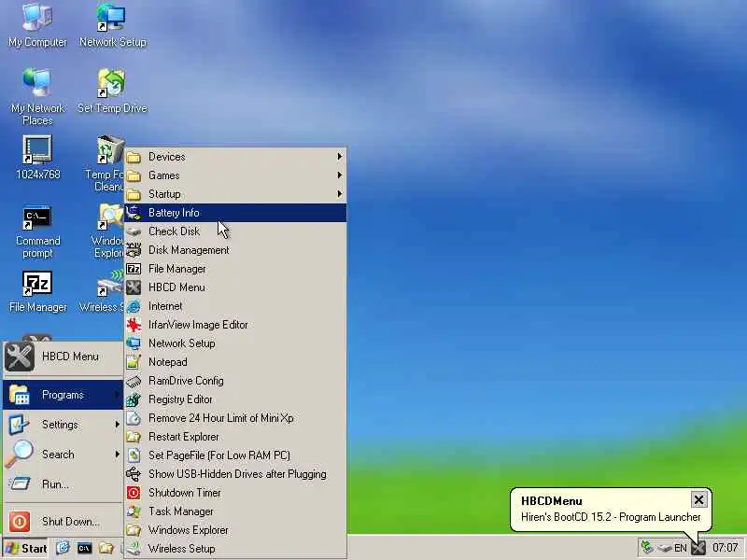Open the 1024x768 resolution shortcut
The image size is (747, 560).
click(x=37, y=157)
